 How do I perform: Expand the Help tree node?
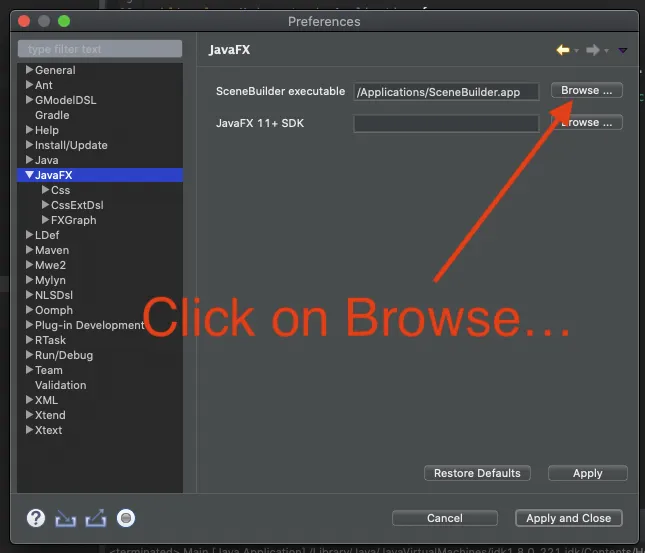click(29, 130)
